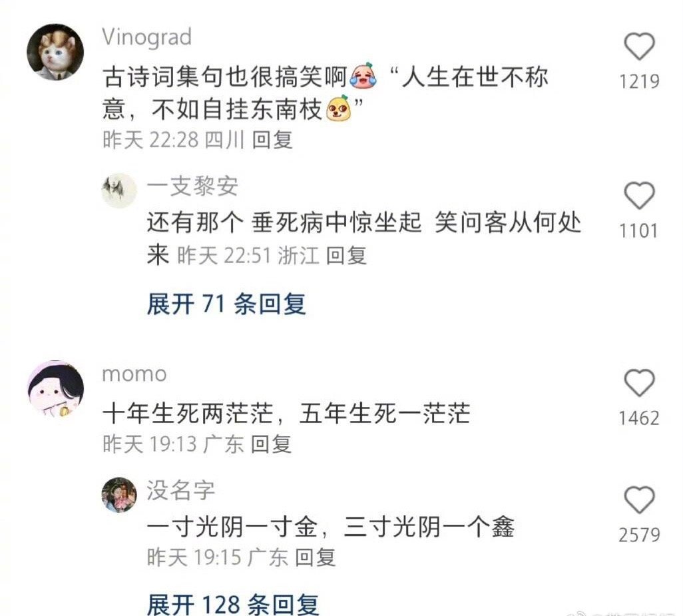Open 一支黎安's profile avatar

(x=119, y=190)
